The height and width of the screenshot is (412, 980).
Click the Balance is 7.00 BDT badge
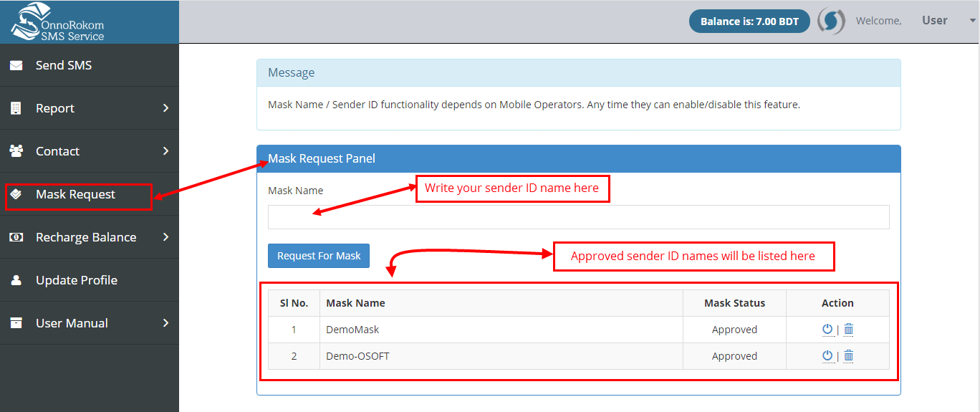(749, 21)
